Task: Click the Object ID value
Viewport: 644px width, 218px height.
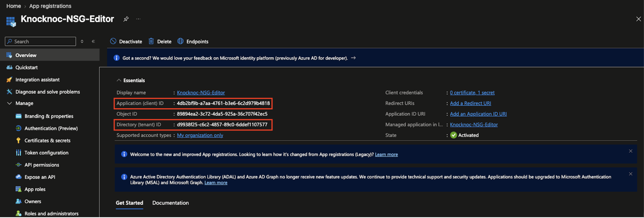Action: point(222,114)
